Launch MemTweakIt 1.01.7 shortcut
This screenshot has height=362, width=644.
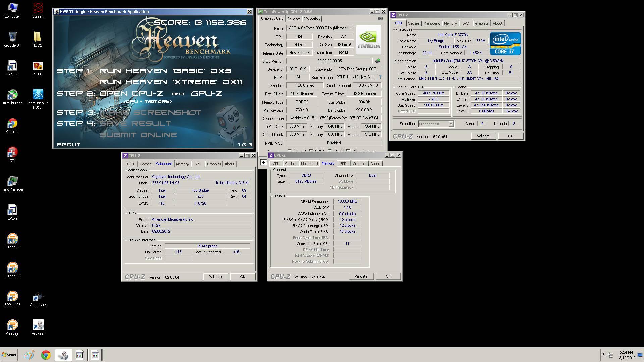38,99
